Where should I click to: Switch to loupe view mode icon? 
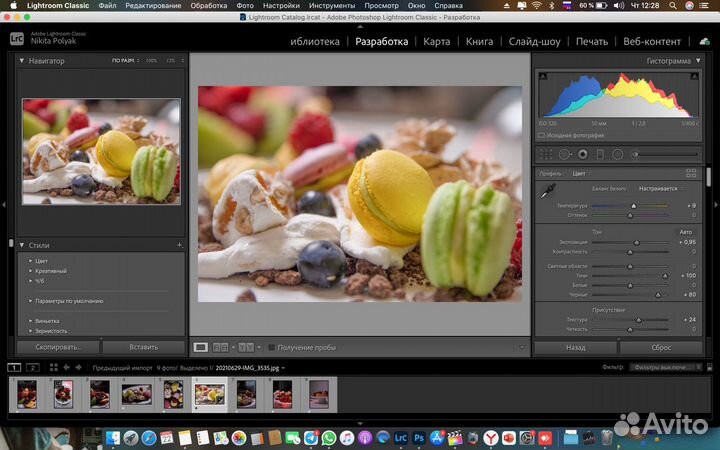click(201, 348)
